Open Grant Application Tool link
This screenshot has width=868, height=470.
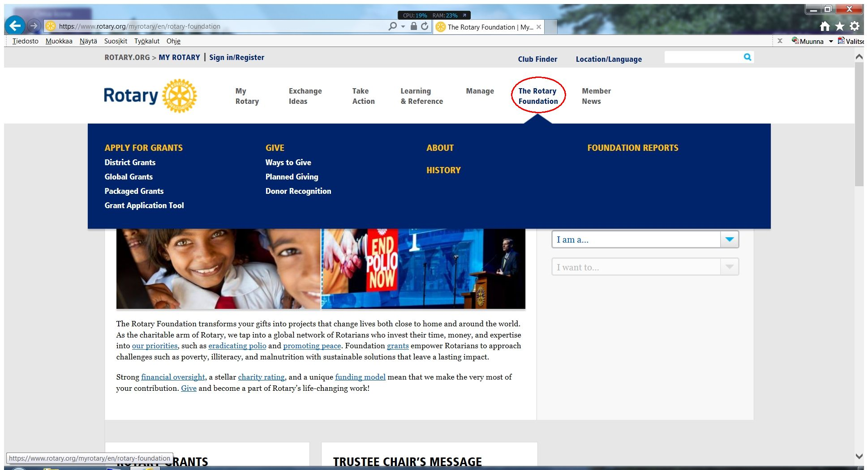(144, 205)
